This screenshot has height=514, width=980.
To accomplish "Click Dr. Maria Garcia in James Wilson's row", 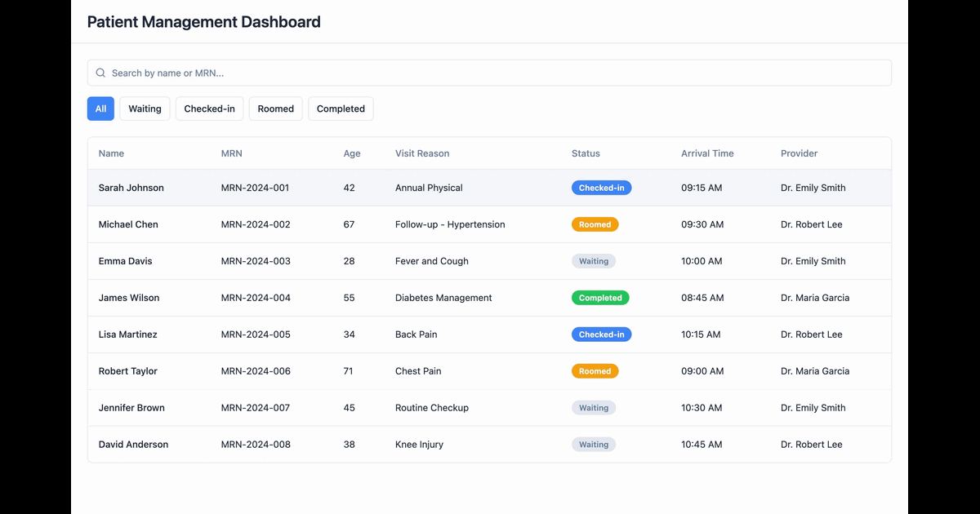I will coord(815,298).
